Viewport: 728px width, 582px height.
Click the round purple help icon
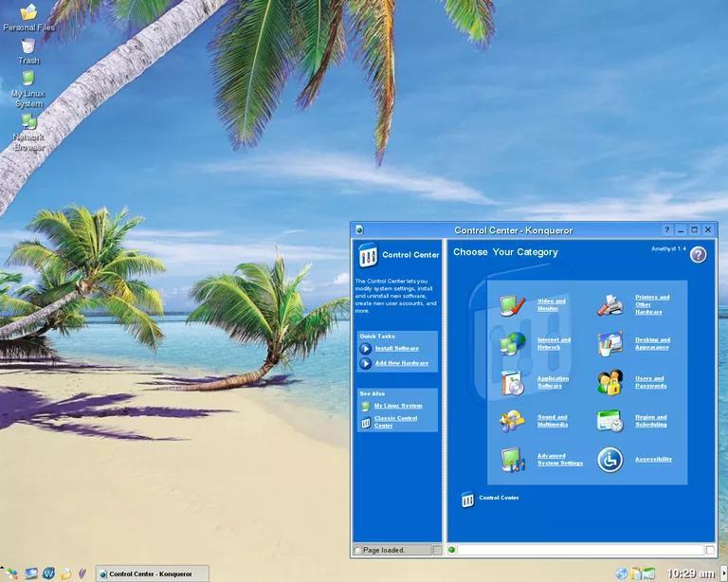pos(699,254)
